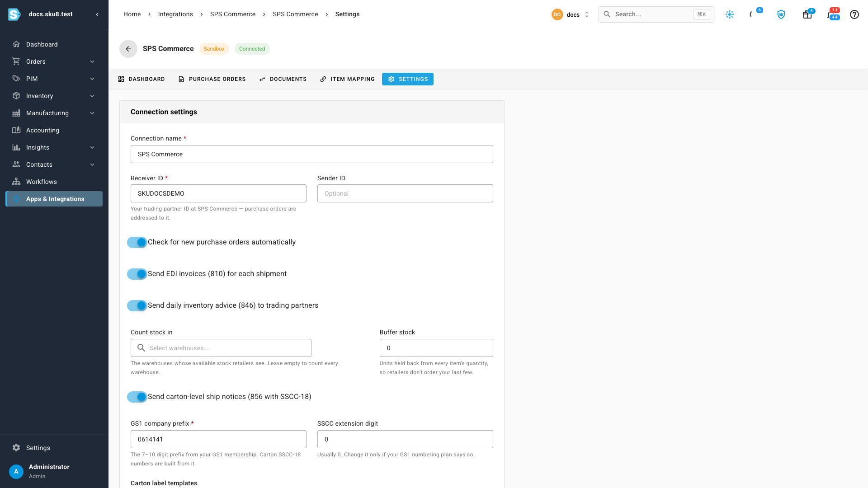Expand the Orders menu
Viewport: 868px width, 488px height.
[x=54, y=61]
